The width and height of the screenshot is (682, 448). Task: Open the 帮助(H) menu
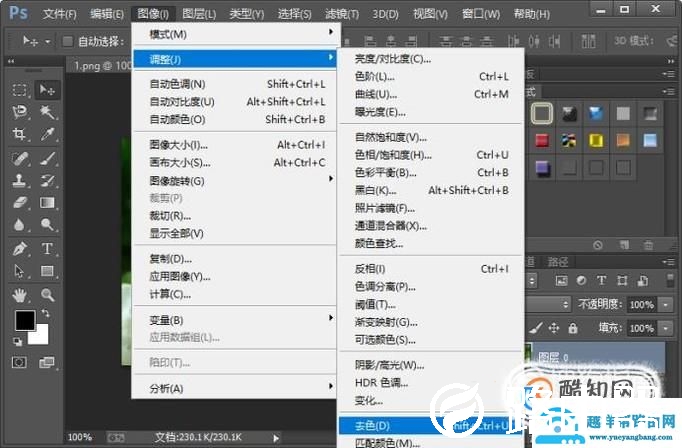[x=532, y=14]
